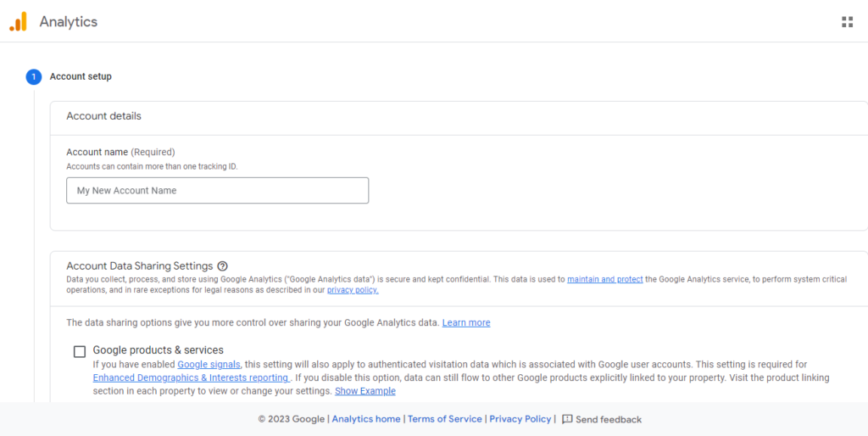Click the Analytics title text in header
The image size is (868, 436).
pyautogui.click(x=69, y=22)
